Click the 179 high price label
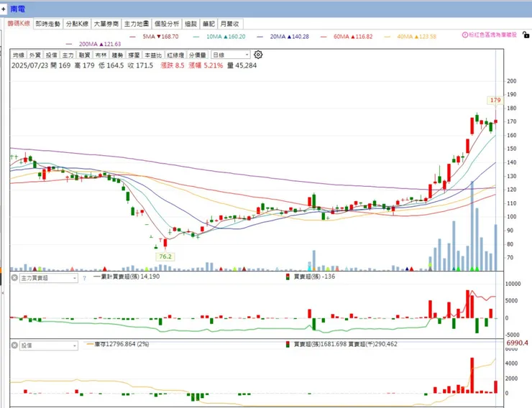532x408 pixels. click(x=495, y=100)
